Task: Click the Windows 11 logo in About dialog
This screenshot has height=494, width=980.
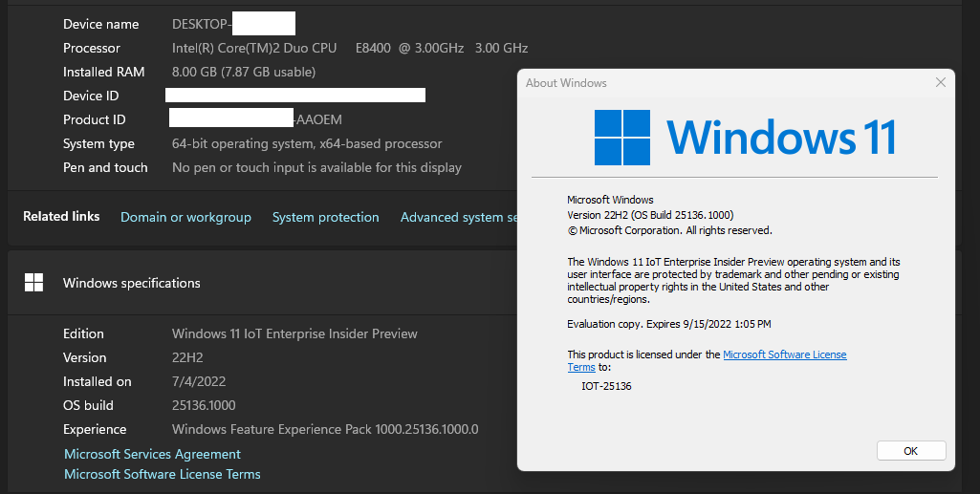Action: [x=745, y=138]
